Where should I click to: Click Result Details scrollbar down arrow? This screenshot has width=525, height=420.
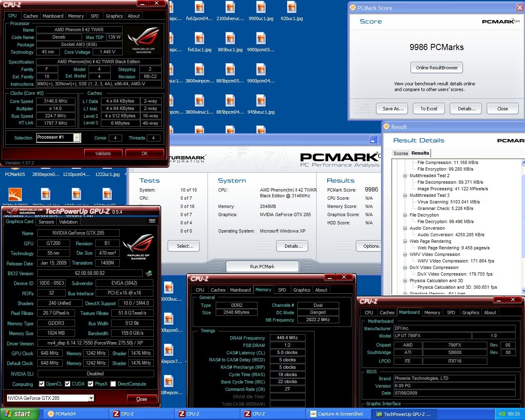tap(523, 290)
